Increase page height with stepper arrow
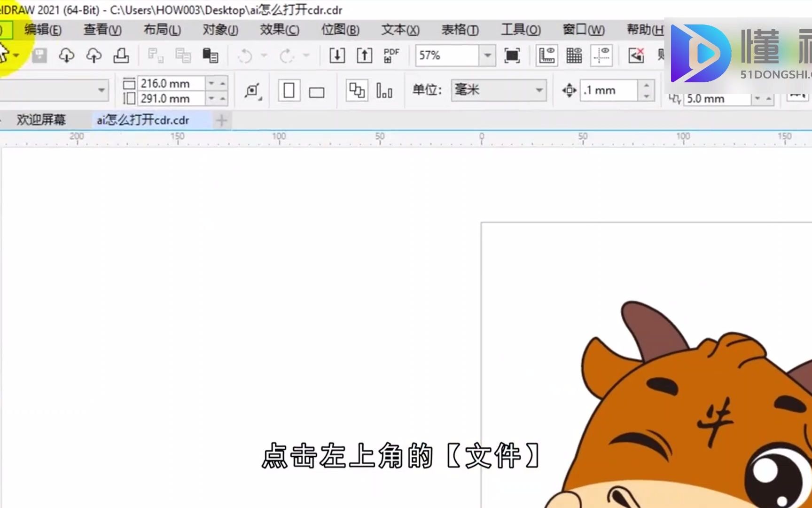Viewport: 812px width, 508px height. pyautogui.click(x=223, y=98)
